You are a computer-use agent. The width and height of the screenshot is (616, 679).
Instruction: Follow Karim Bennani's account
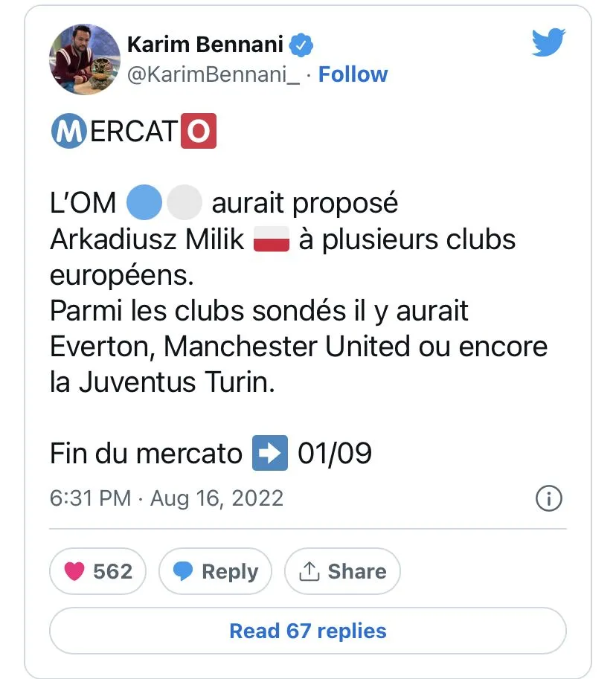pos(353,74)
